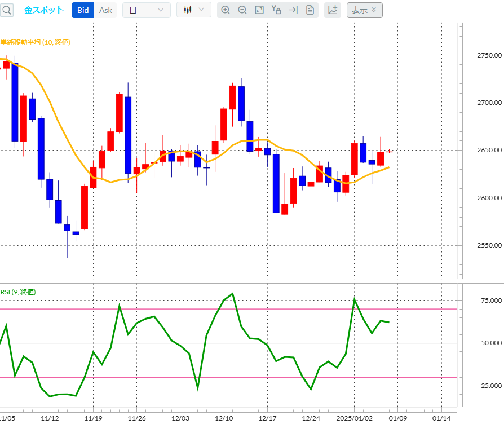Image resolution: width=504 pixels, height=424 pixels.
Task: Click the 2650.00 price axis label
Action: (x=489, y=150)
